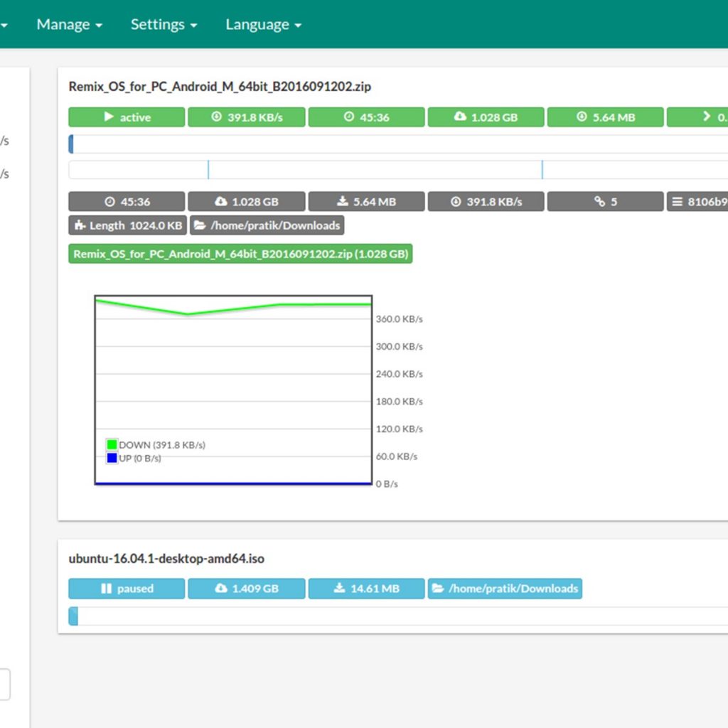Screen dimensions: 728x728
Task: Open the Manage dropdown menu
Action: [x=69, y=24]
